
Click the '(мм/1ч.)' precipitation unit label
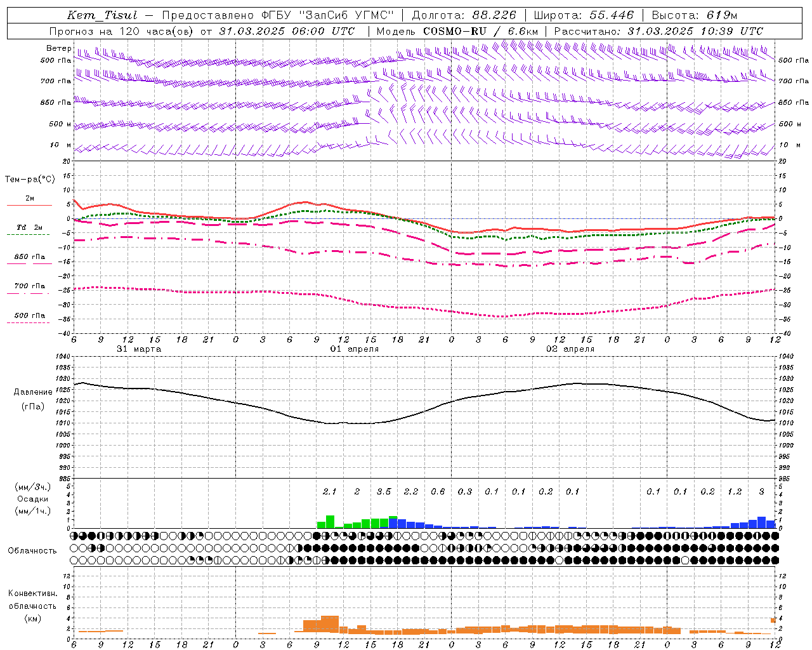coord(32,511)
